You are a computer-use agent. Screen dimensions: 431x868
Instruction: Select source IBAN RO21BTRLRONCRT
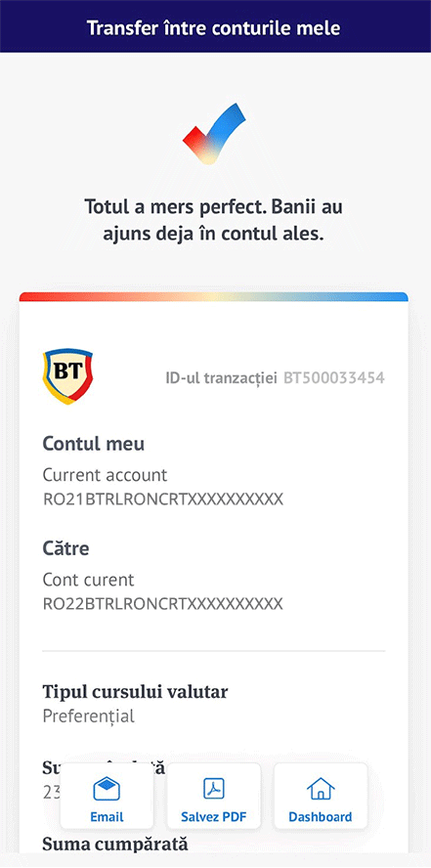click(x=163, y=499)
